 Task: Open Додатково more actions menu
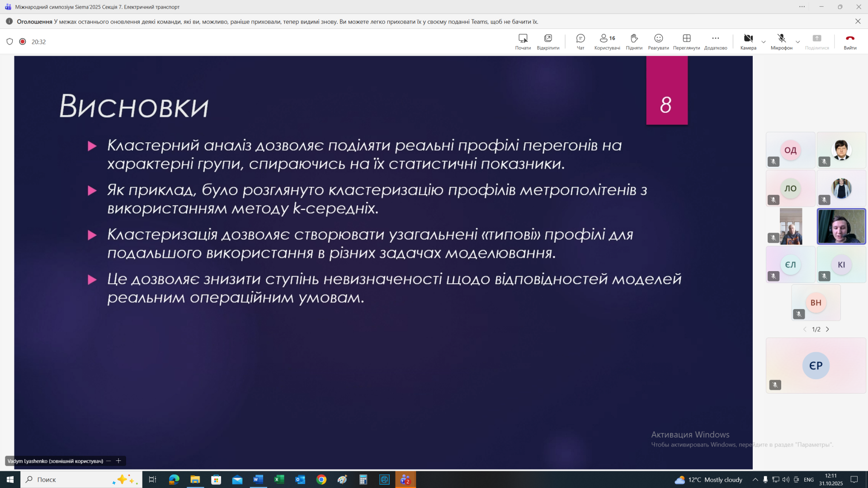click(715, 41)
